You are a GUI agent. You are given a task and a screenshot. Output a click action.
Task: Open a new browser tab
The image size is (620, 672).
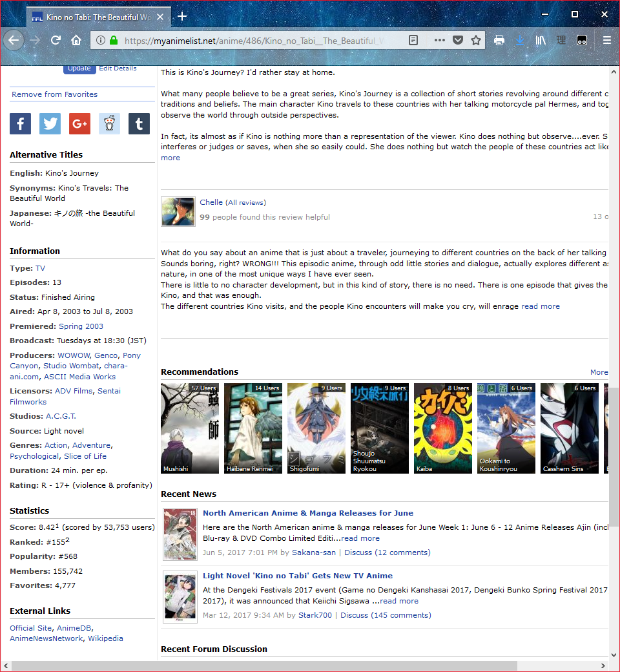coord(183,16)
